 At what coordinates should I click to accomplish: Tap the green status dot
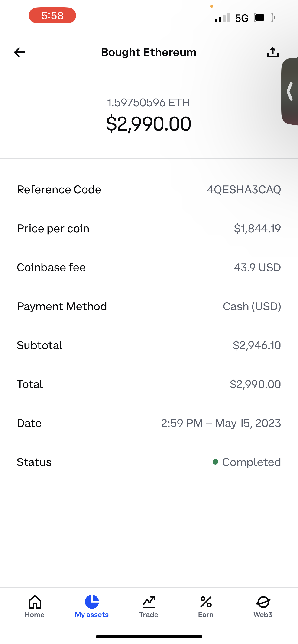tap(215, 462)
